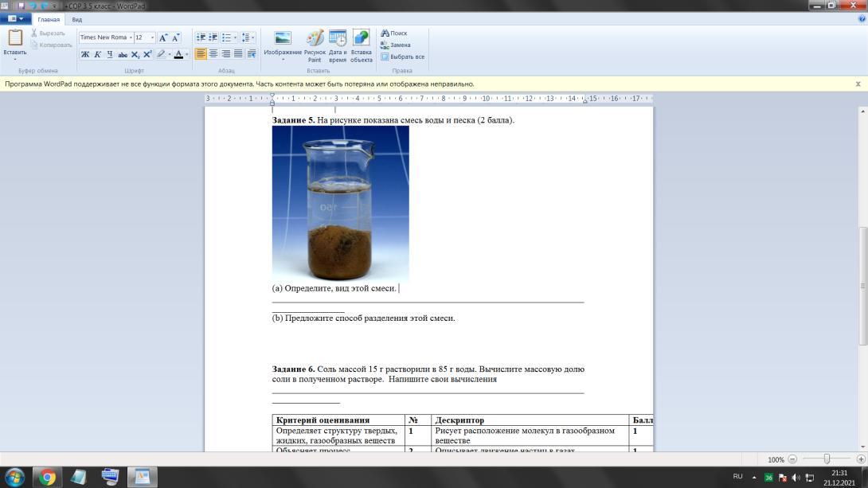Click the decrease indent icon
868x488 pixels.
[201, 37]
